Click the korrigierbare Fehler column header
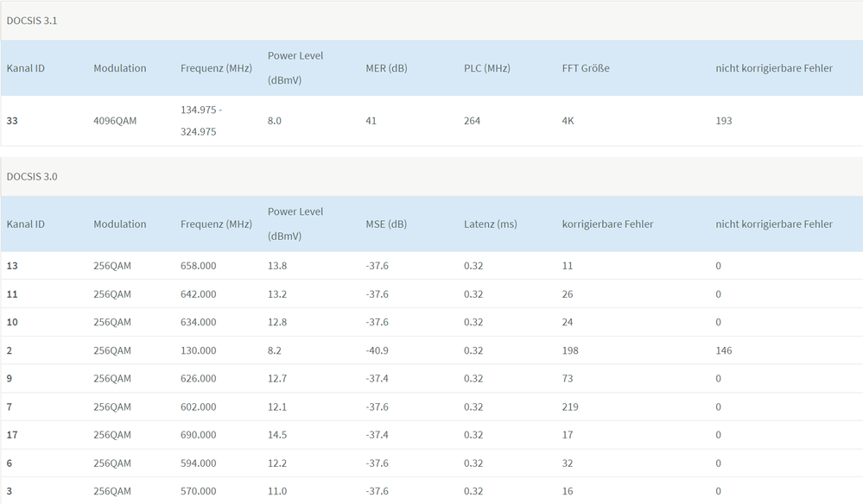863x504 pixels. tap(607, 224)
